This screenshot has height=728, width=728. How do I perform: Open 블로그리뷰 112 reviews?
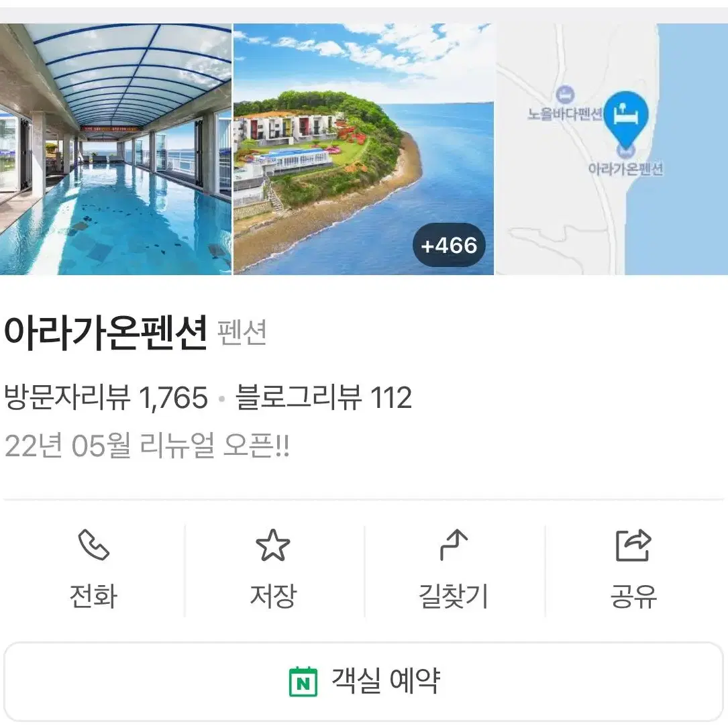point(323,397)
